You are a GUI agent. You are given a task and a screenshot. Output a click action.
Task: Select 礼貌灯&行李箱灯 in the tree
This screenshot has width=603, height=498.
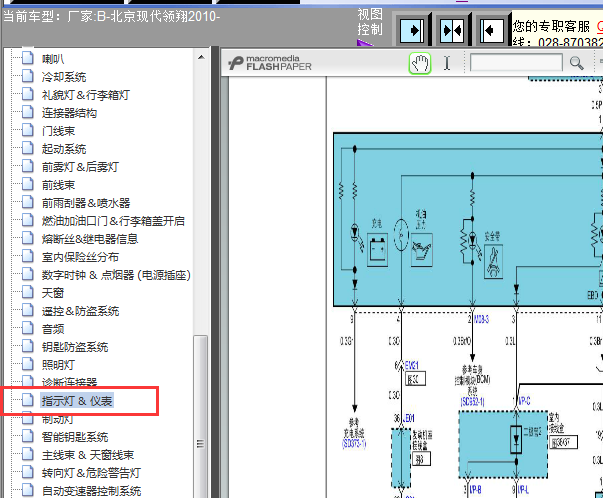tap(86, 95)
